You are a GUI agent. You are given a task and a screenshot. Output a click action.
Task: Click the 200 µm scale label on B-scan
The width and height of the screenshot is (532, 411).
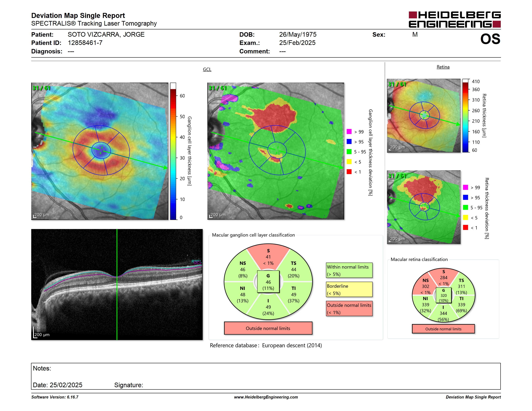[42, 335]
